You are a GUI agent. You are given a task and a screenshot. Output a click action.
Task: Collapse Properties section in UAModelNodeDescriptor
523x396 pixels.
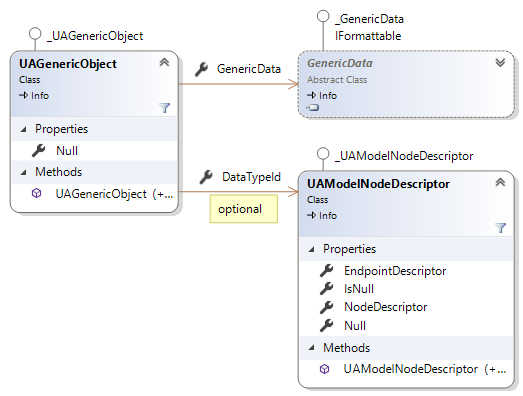click(x=311, y=250)
